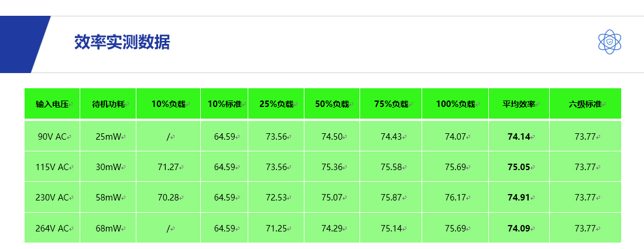644x249 pixels.
Task: Select the 230V AC row label
Action: click(52, 198)
